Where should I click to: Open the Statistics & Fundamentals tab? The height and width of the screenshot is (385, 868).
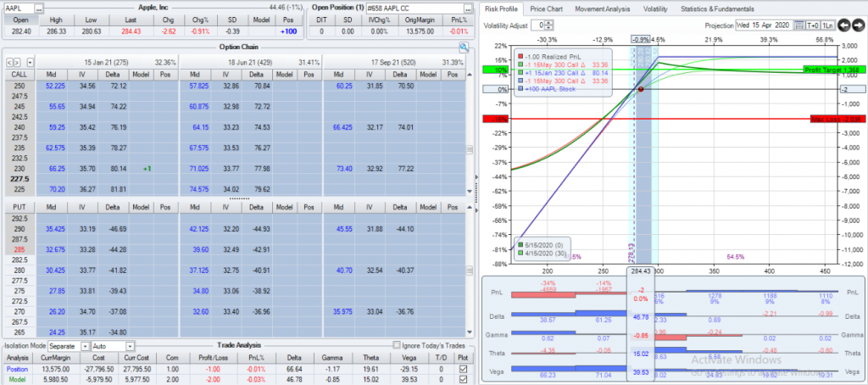[717, 8]
